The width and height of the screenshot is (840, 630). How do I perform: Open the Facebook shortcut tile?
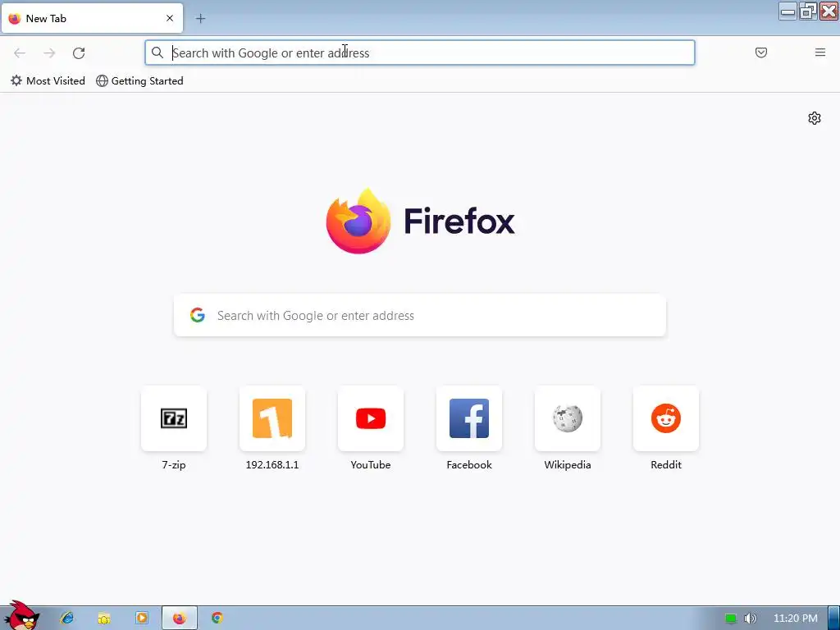[469, 418]
